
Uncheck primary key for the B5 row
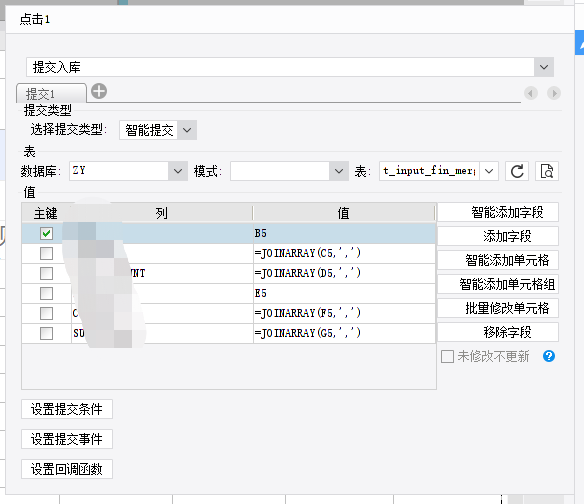[x=46, y=234]
